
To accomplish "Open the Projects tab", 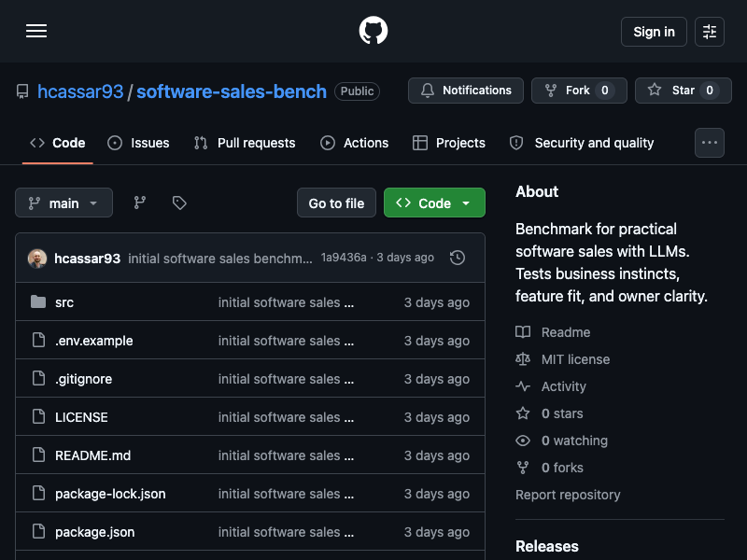I will tap(449, 143).
